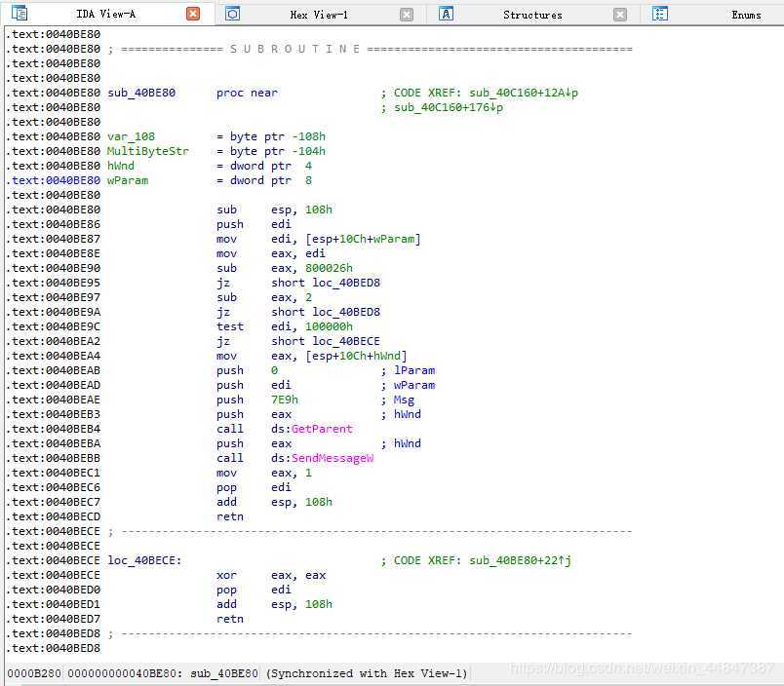Viewport: 784px width, 686px height.
Task: Click the Structures tab icon
Action: pos(446,14)
